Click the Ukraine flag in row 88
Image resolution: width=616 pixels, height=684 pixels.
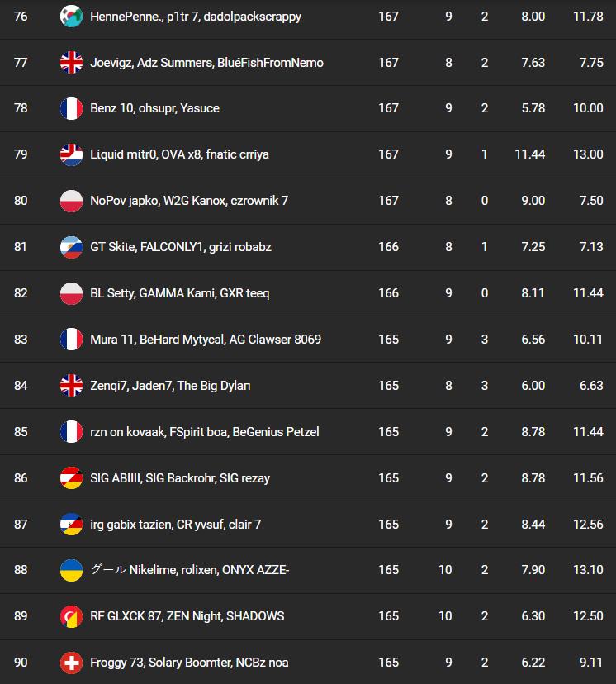71,570
